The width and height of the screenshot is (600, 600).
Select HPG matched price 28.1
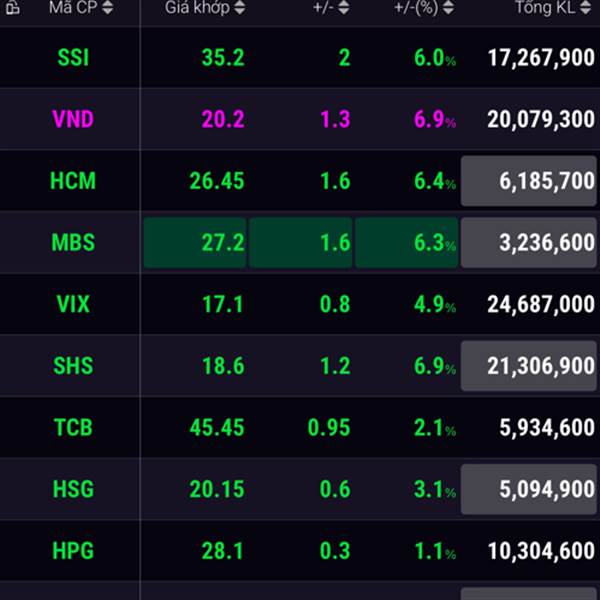(x=223, y=551)
